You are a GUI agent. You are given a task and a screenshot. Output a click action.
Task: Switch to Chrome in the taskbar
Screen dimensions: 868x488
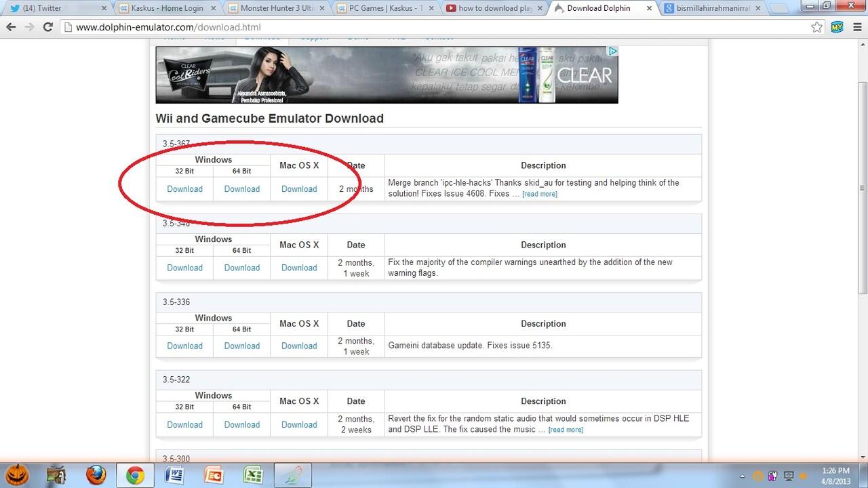(x=135, y=475)
